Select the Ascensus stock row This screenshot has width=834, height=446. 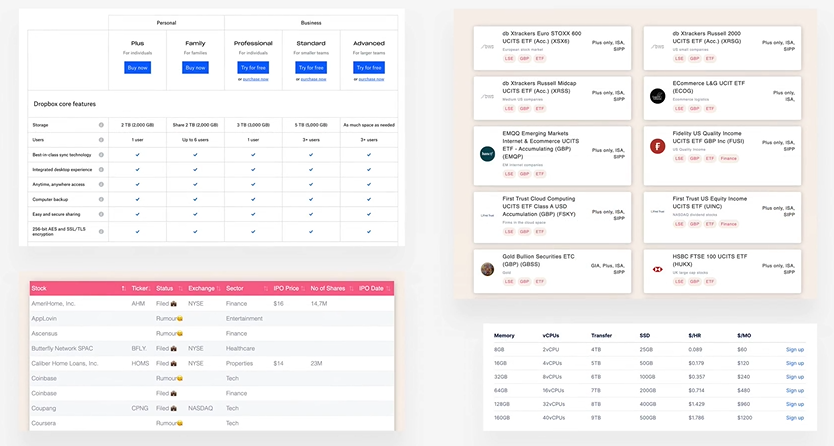coord(212,333)
